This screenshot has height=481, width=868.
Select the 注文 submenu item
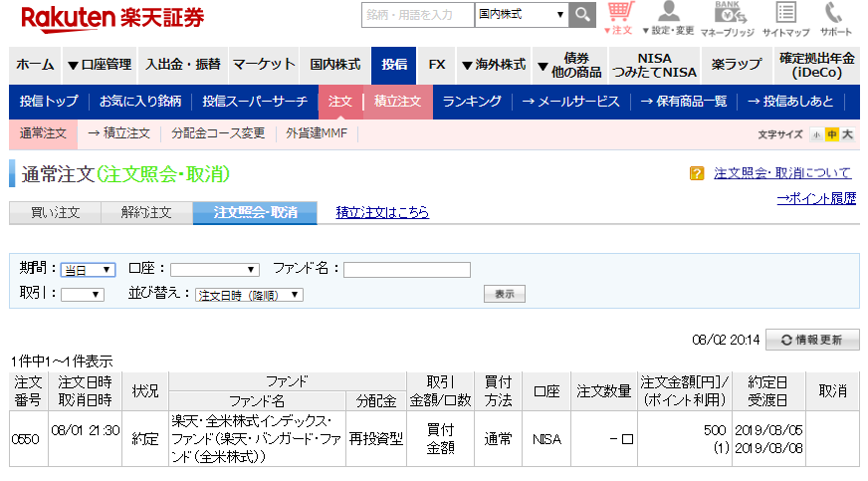pyautogui.click(x=339, y=102)
